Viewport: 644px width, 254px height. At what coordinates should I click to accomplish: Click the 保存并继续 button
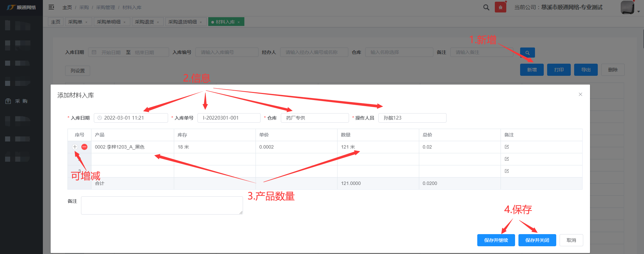coord(496,240)
